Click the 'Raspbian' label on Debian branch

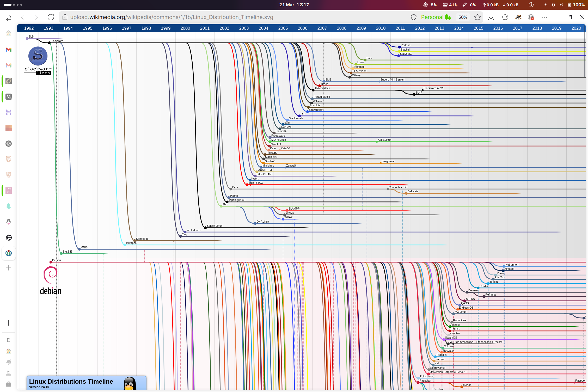[x=425, y=381]
